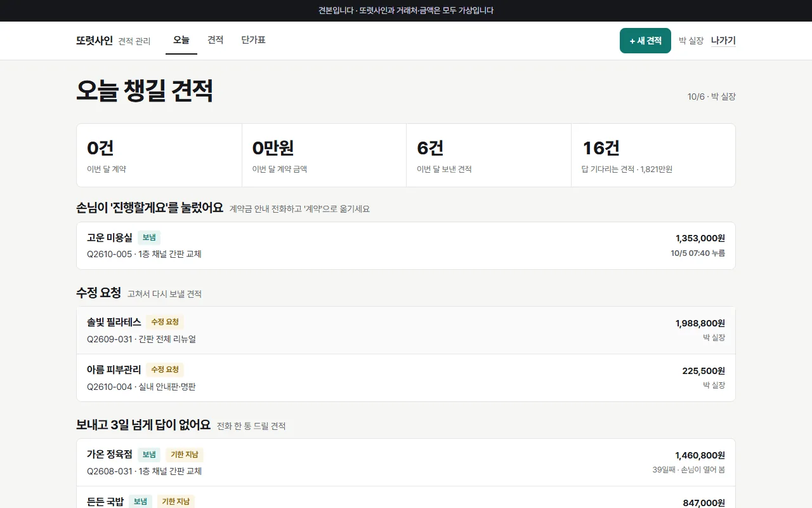812x508 pixels.
Task: Click quote number Q2610-005 line
Action: 144,254
